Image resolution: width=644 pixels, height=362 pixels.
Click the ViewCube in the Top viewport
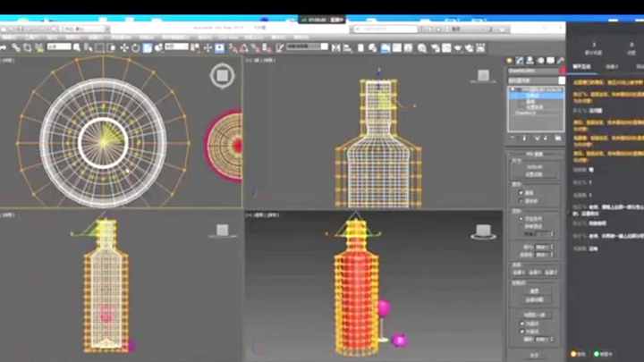coord(222,76)
